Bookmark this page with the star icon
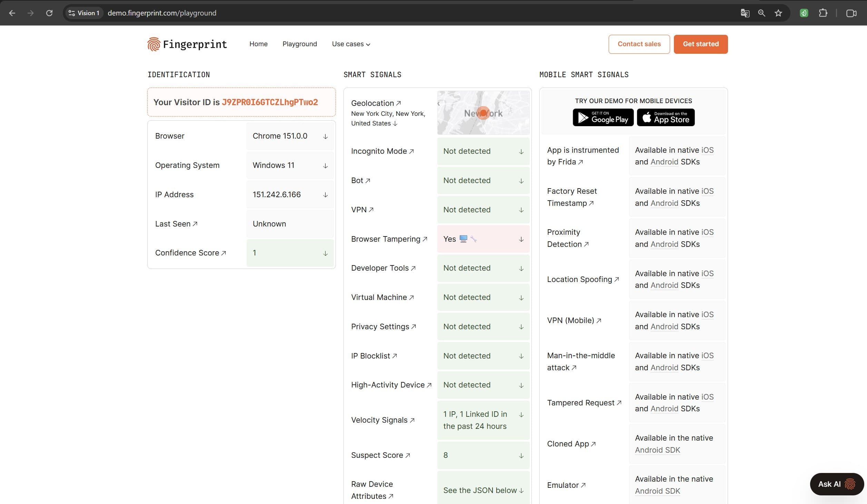Screen dimensions: 867x504 click(x=778, y=13)
